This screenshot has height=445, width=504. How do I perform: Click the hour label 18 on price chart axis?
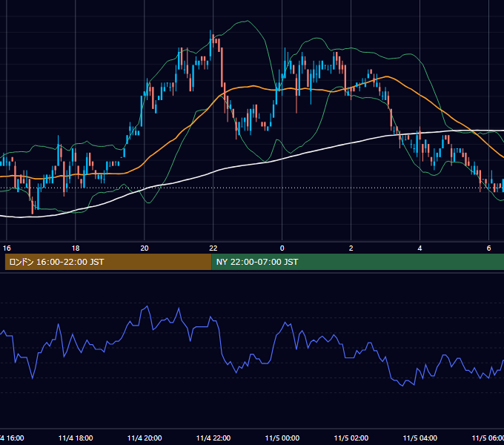tap(76, 248)
